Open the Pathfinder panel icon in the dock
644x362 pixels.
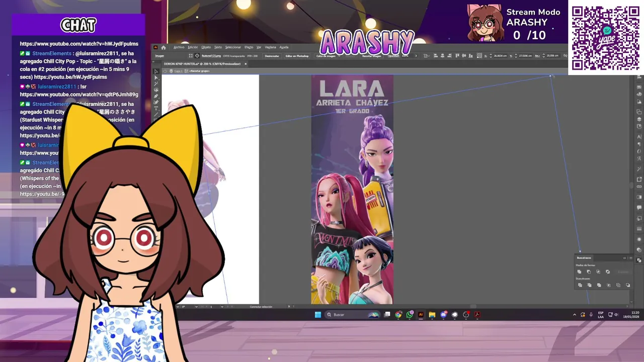tap(639, 260)
